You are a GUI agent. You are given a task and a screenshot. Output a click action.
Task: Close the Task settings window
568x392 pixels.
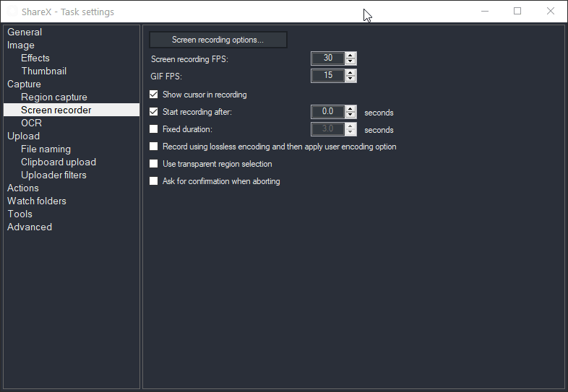pyautogui.click(x=550, y=12)
